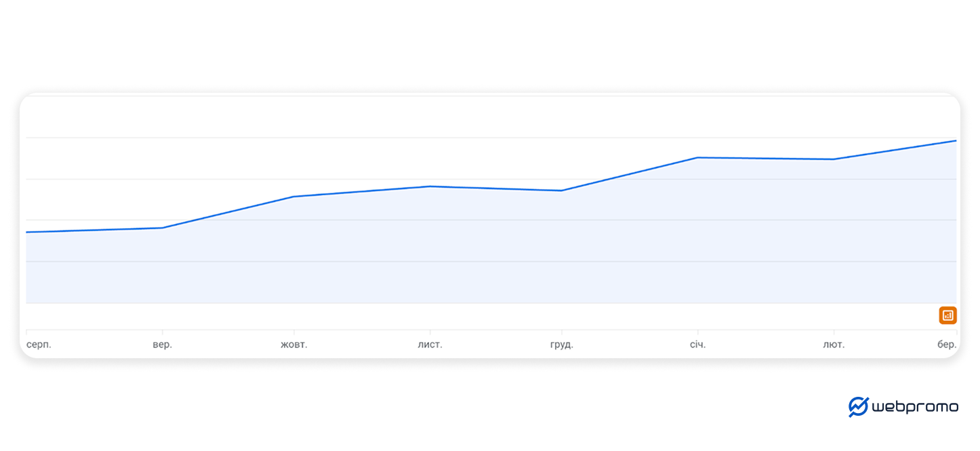
Task: Click the line's data point above жовт.
Action: point(294,196)
